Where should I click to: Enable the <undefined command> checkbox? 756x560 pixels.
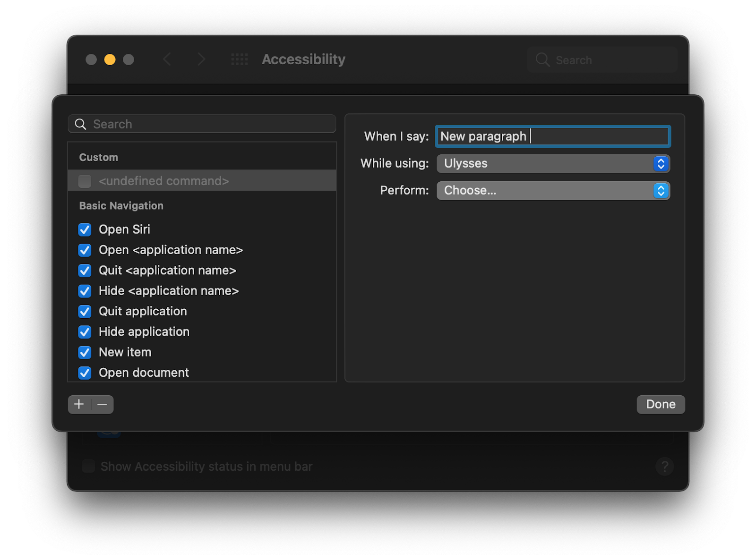pyautogui.click(x=85, y=181)
